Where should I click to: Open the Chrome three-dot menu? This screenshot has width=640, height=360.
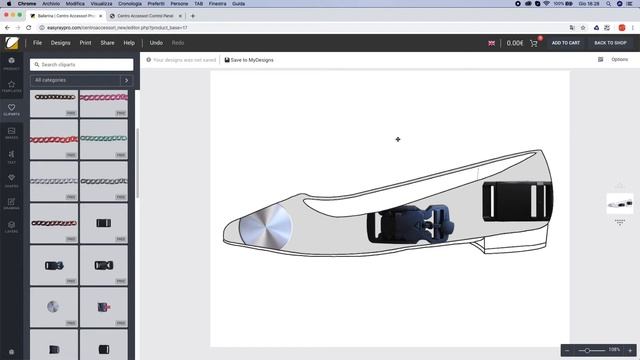pyautogui.click(x=633, y=28)
